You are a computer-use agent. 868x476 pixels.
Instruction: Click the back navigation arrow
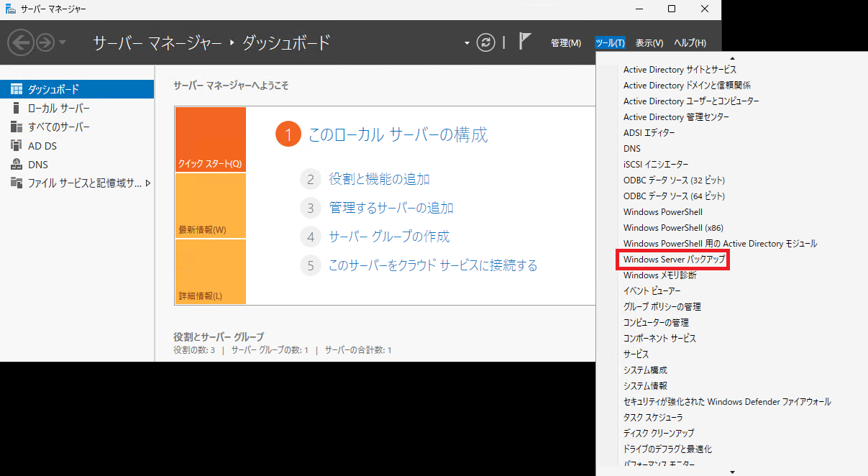[21, 42]
